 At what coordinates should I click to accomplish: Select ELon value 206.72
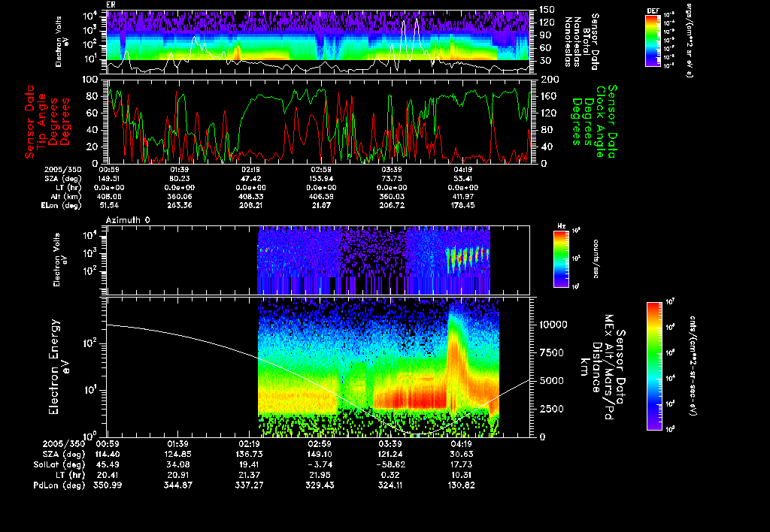pos(392,205)
